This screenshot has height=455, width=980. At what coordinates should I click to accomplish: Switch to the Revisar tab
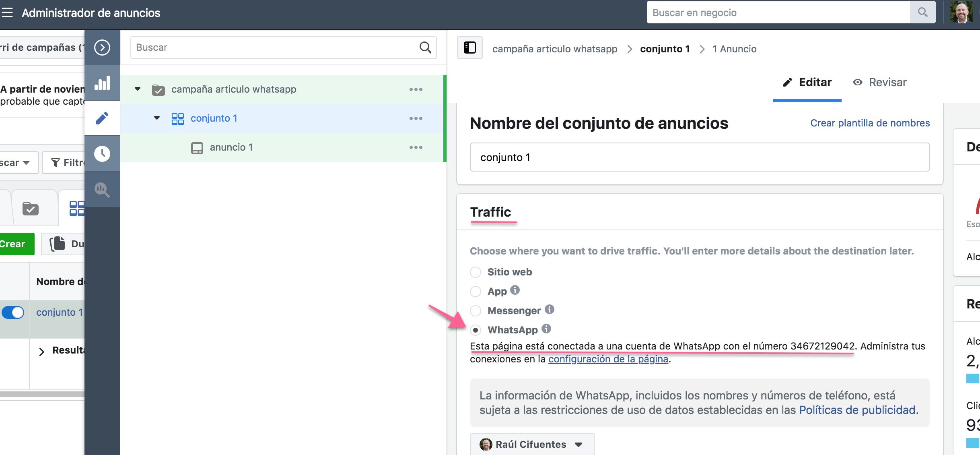pyautogui.click(x=879, y=83)
